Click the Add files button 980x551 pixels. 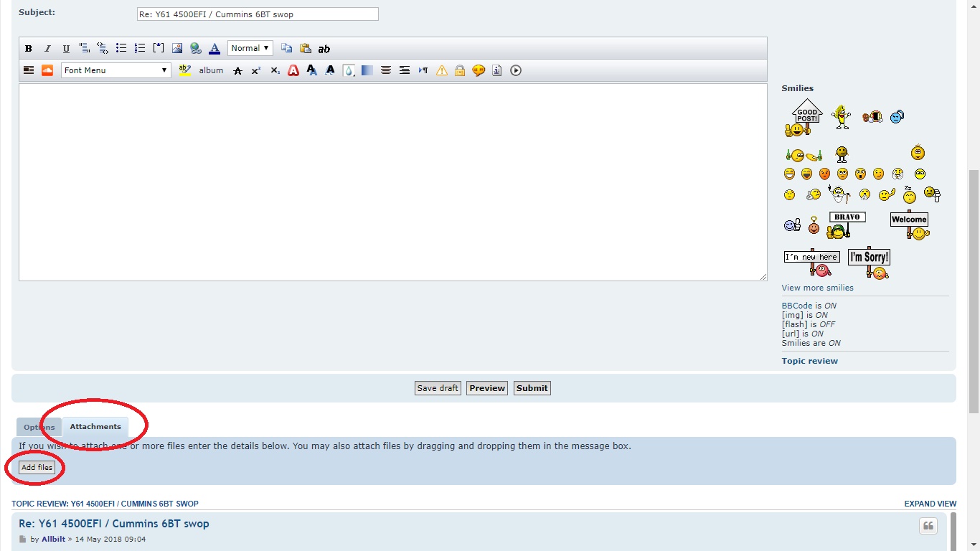point(37,467)
